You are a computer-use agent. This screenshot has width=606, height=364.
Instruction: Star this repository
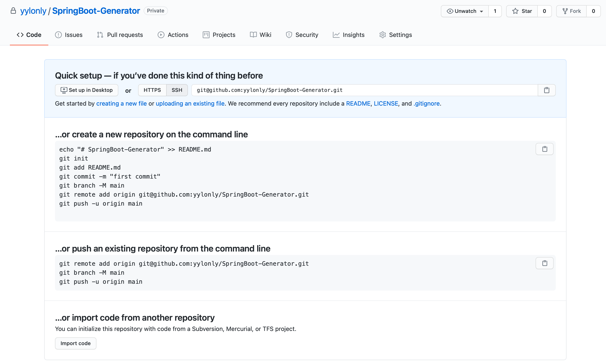click(x=522, y=11)
